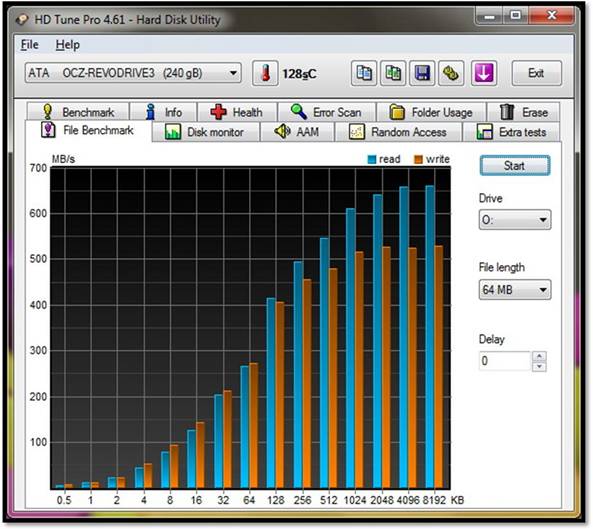
Task: Switch to the Error Scan tab
Action: [326, 112]
